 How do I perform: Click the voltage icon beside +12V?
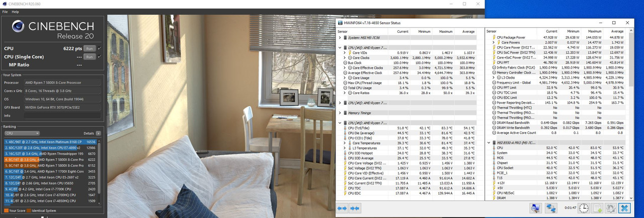point(494,183)
